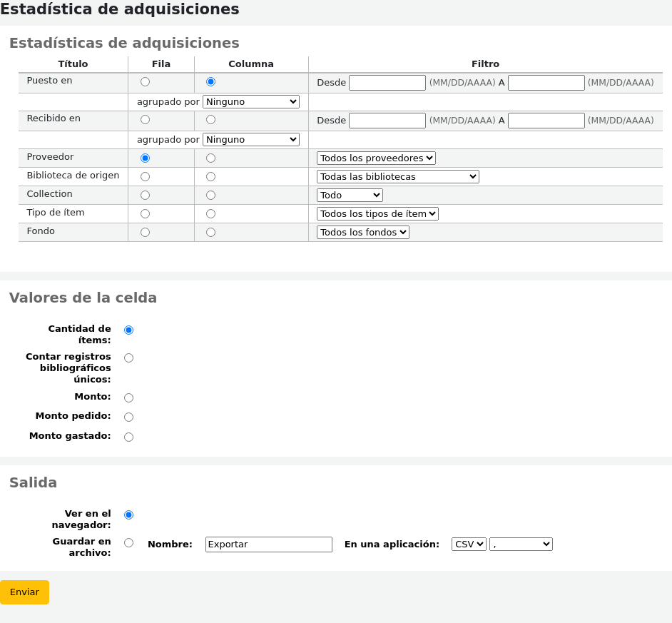Select Columna radio for Proveedor
This screenshot has width=672, height=623.
(x=210, y=158)
